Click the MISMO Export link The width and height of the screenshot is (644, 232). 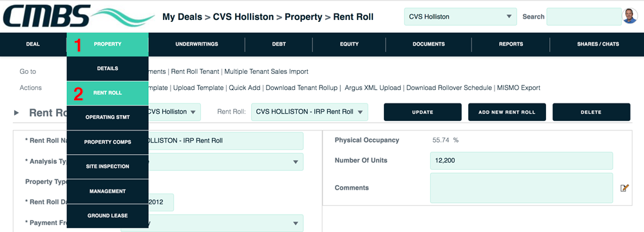pyautogui.click(x=518, y=87)
